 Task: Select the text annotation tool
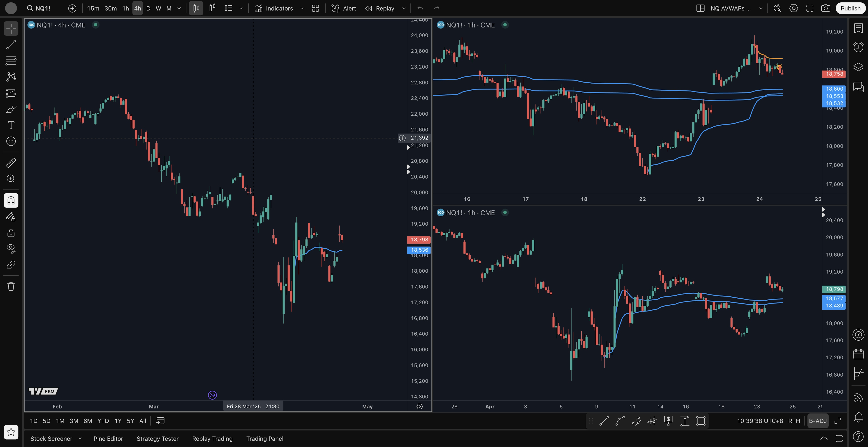click(x=11, y=125)
